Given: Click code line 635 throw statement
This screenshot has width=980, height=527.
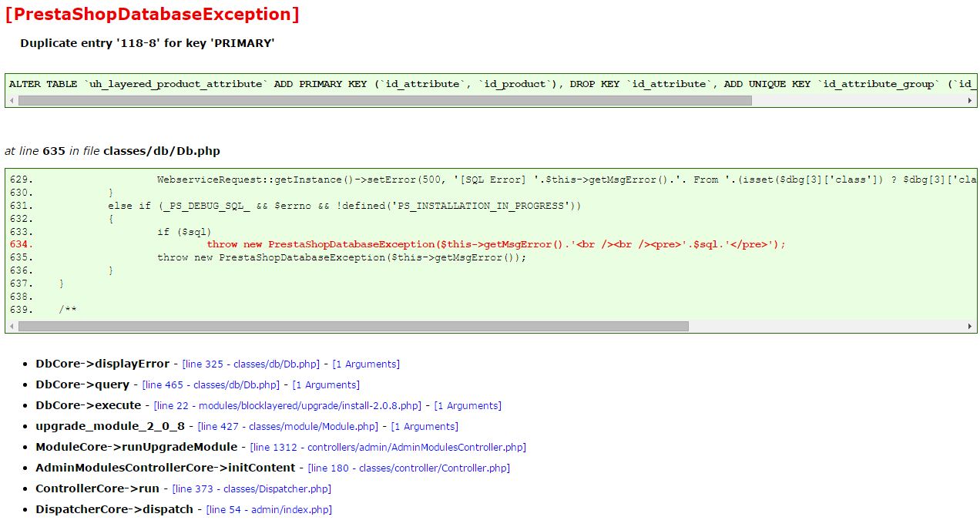Looking at the screenshot, I should (342, 257).
